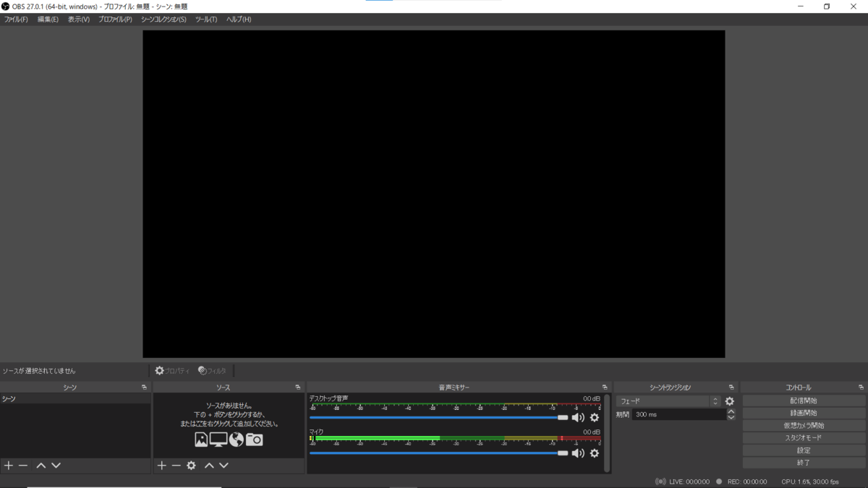Screen dimensions: 868x488
Task: Click the 300 ms duration field
Action: click(678, 415)
